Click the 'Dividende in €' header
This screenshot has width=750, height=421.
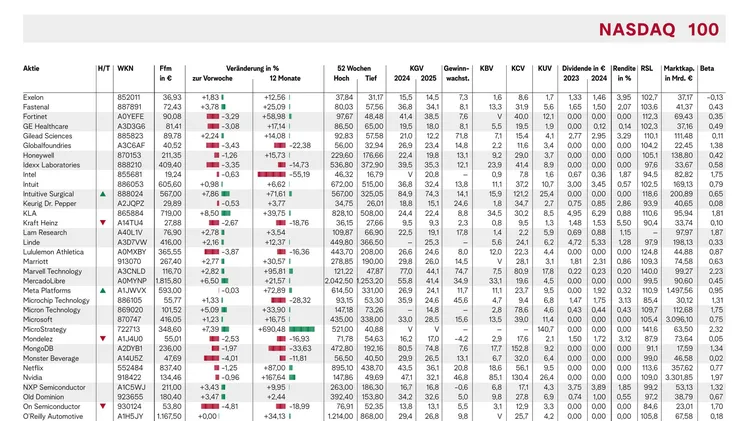click(x=584, y=68)
